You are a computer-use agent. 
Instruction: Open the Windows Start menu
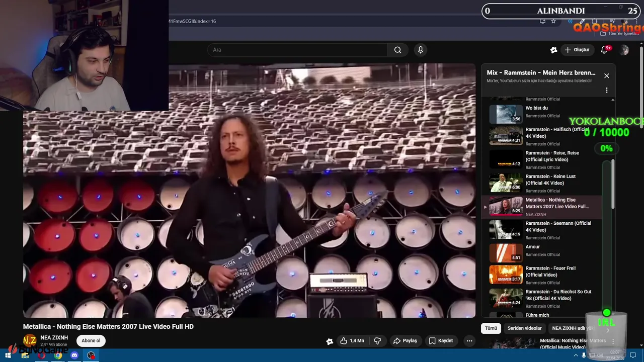point(8,355)
